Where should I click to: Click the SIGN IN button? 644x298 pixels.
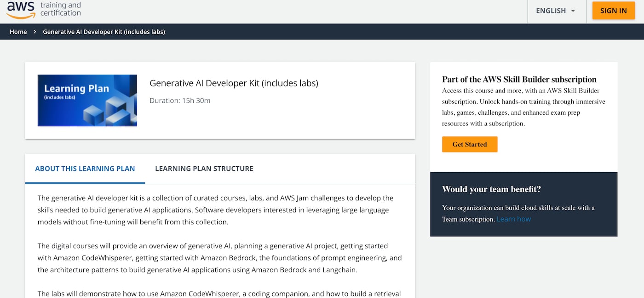pos(613,10)
